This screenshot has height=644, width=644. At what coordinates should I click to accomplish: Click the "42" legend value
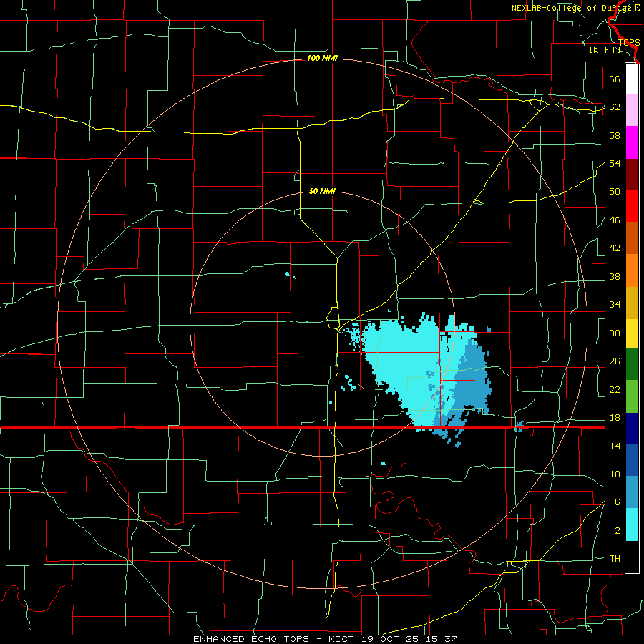[615, 248]
